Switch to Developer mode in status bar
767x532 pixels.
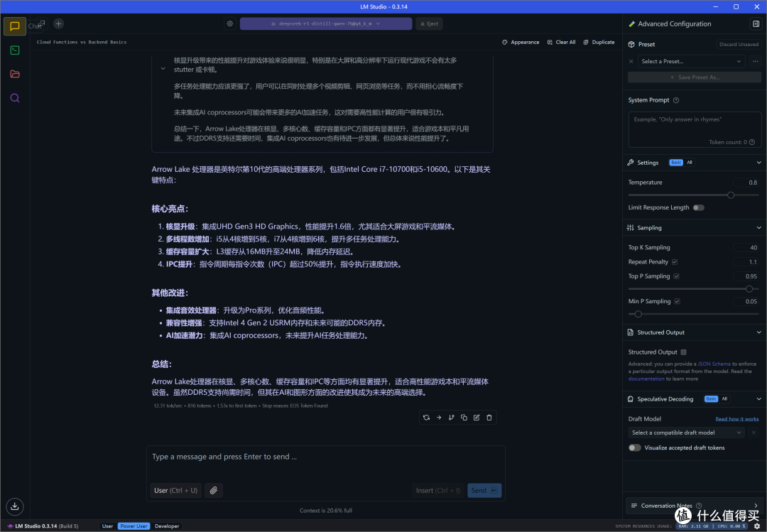tap(167, 526)
